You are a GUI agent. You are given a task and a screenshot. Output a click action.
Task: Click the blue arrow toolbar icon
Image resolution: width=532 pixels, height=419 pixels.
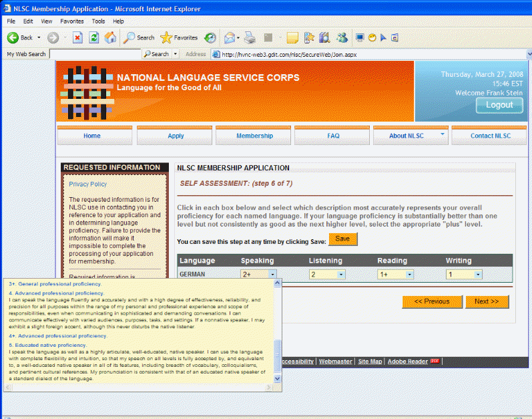coord(383,37)
